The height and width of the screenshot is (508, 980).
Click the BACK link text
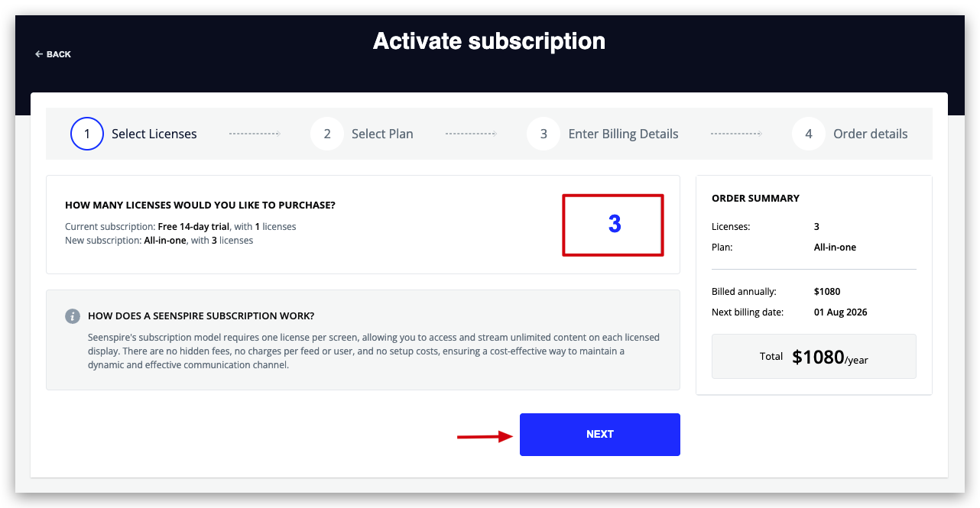tap(59, 54)
